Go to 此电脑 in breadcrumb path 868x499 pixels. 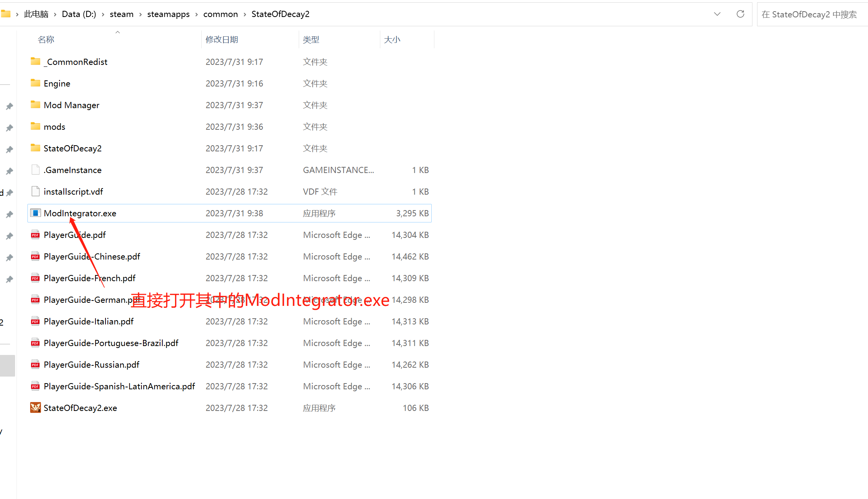tap(36, 14)
